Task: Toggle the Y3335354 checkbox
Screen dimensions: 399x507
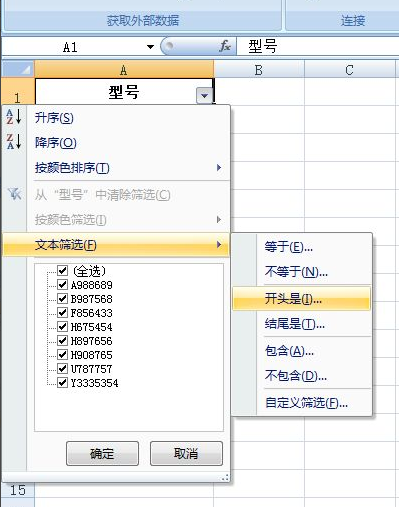Action: 62,382
